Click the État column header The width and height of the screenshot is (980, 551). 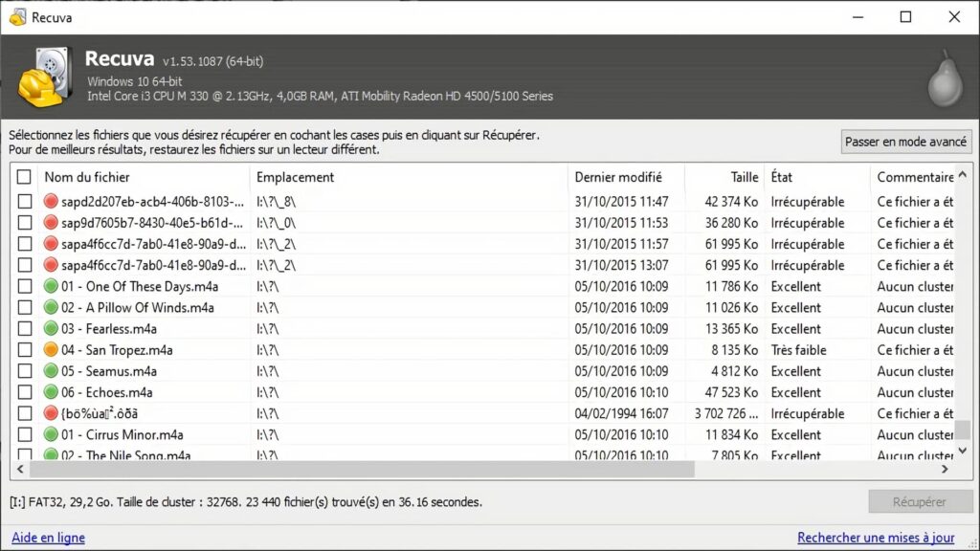816,177
